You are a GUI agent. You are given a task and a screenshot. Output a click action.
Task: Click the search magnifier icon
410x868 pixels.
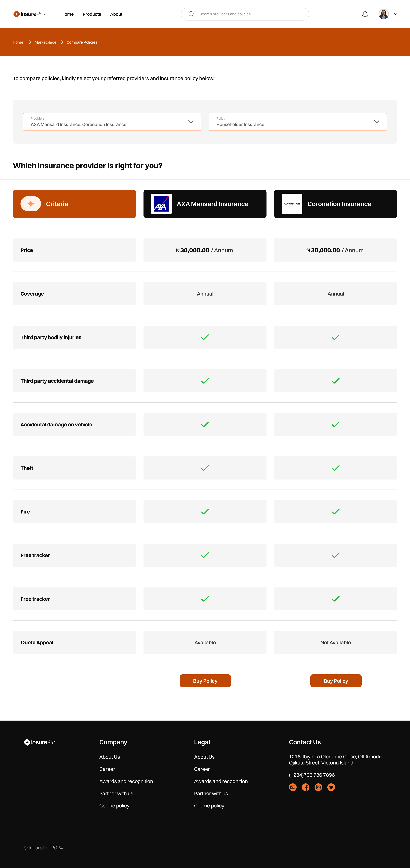(191, 14)
